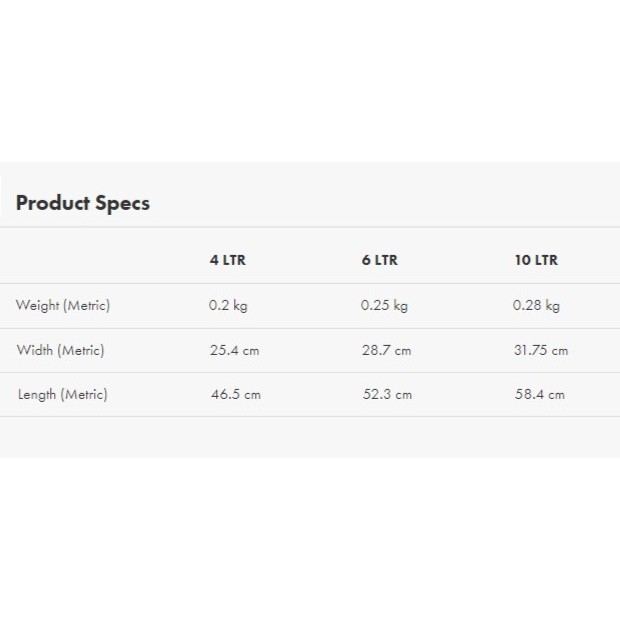Image resolution: width=620 pixels, height=620 pixels.
Task: Click the 0.28 kg weight value
Action: pyautogui.click(x=536, y=306)
